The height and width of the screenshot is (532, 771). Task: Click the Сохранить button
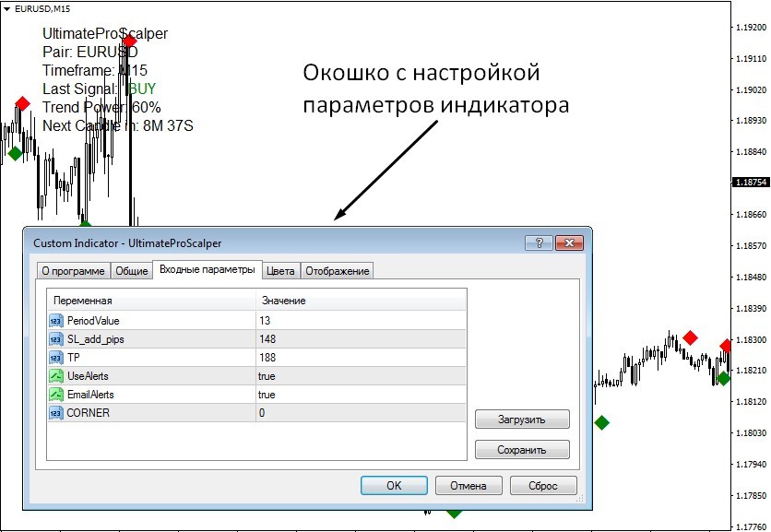[522, 450]
